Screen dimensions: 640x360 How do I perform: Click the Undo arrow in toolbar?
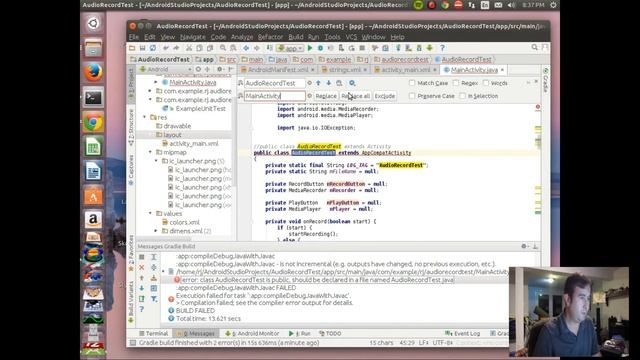point(166,48)
